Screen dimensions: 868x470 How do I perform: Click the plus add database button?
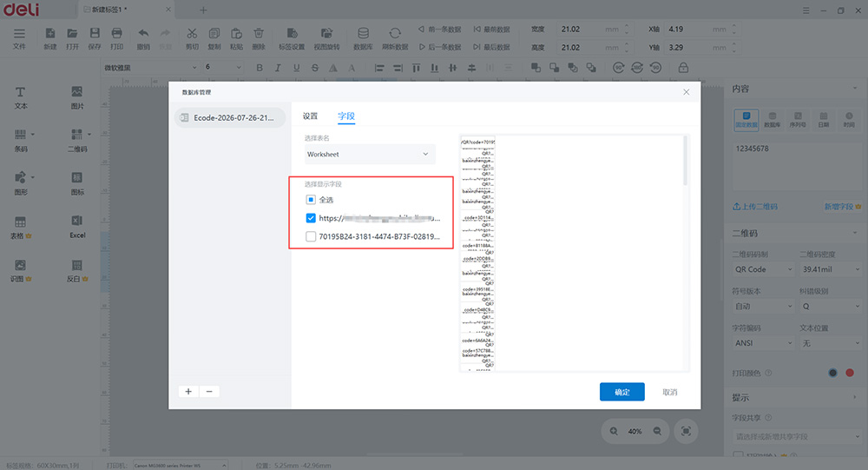pos(188,391)
